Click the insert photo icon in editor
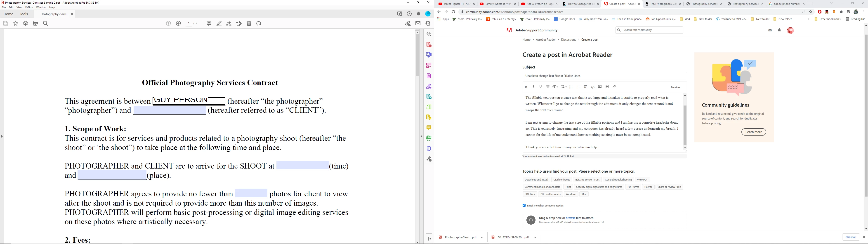Image resolution: width=868 pixels, height=244 pixels. coord(600,87)
